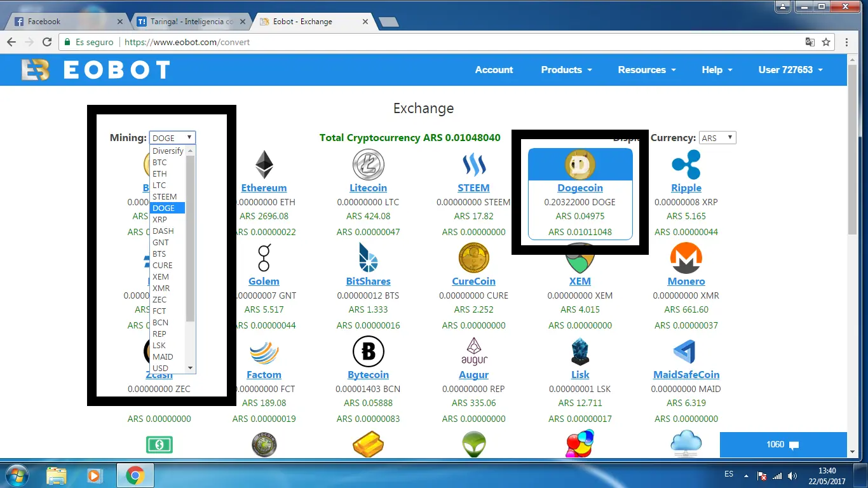This screenshot has height=488, width=868.
Task: Click the MaidSafeCoin logo icon
Action: [x=686, y=352]
